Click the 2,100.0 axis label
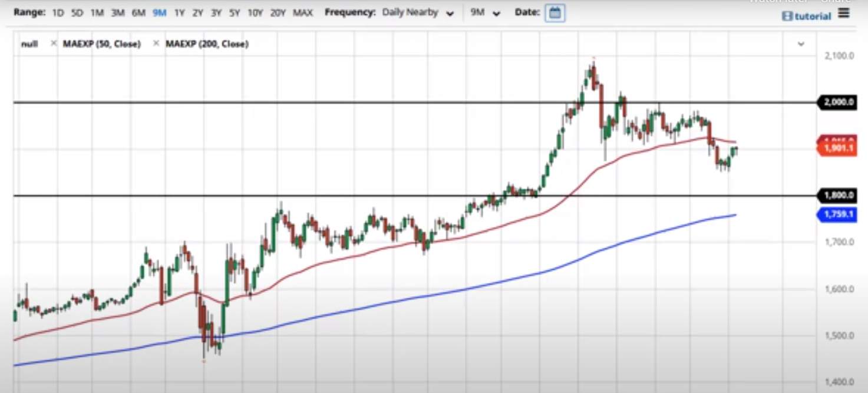 839,55
